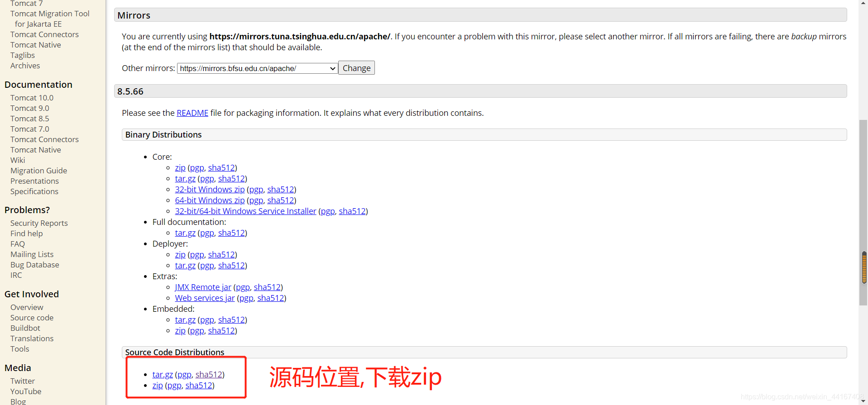Open Mailing Lists
The width and height of the screenshot is (868, 405).
tap(32, 254)
